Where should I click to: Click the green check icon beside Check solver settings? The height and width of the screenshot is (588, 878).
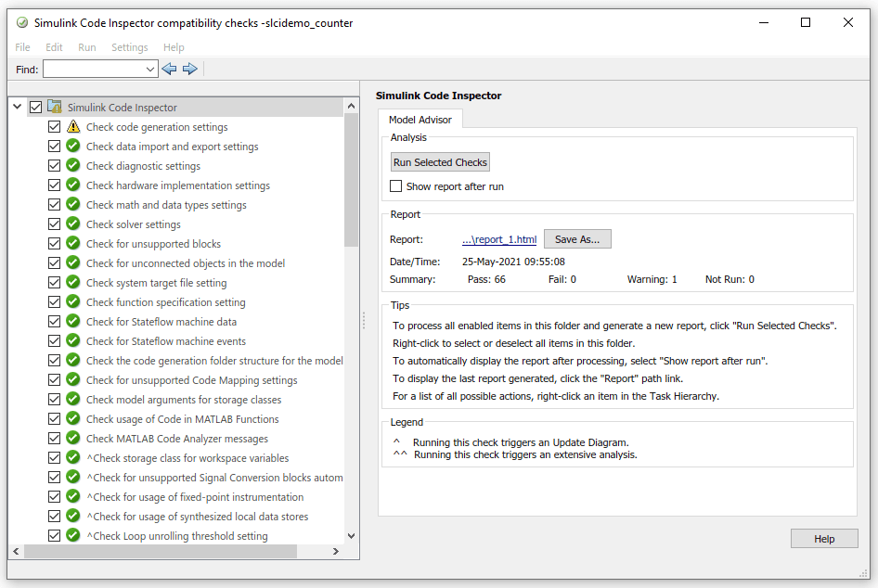[73, 224]
